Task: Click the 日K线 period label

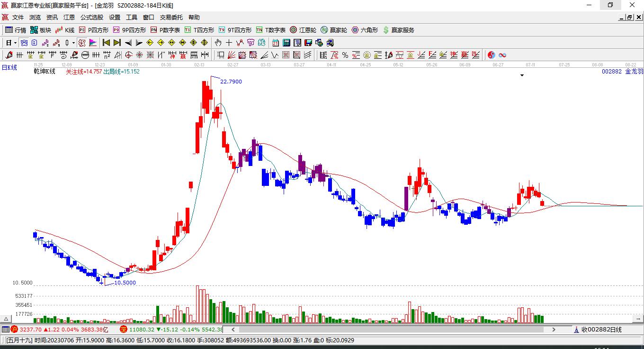Action: point(9,67)
